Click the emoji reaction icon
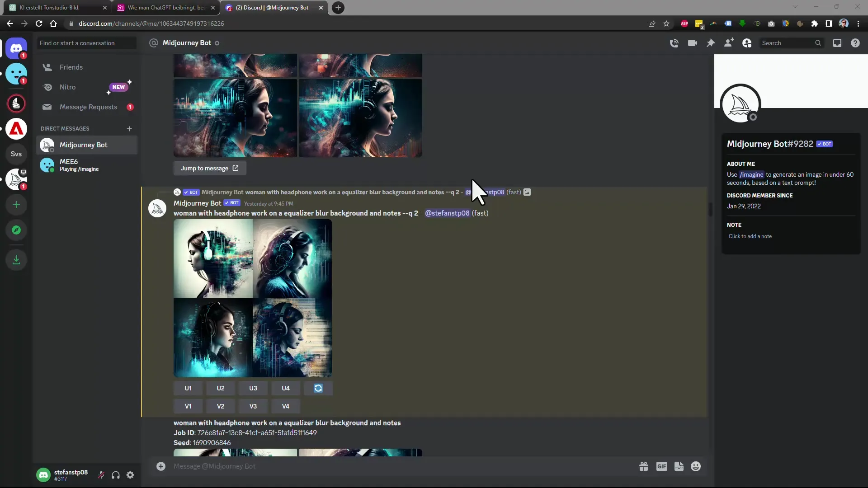 695,467
